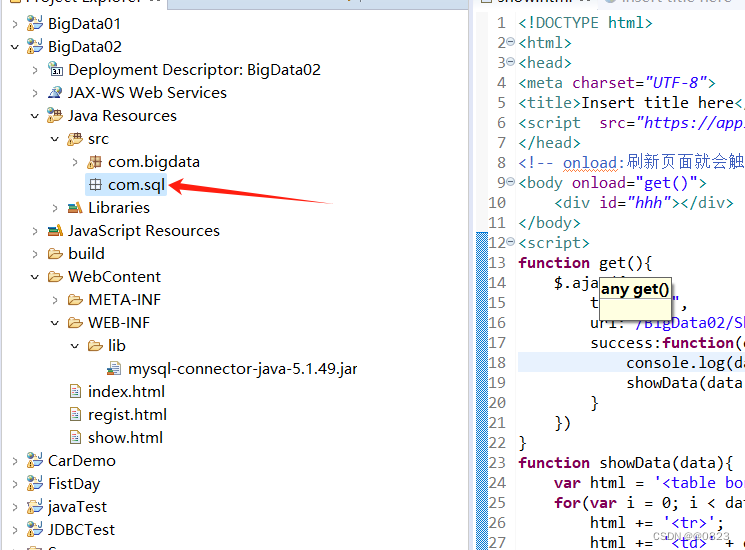Expand the FistDay project
Viewport: 745px width, 550px height.
click(15, 484)
